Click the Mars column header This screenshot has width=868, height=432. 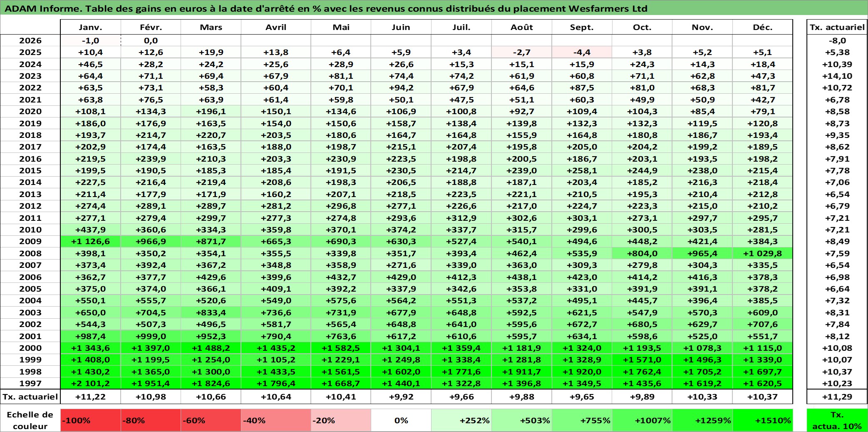tap(211, 27)
